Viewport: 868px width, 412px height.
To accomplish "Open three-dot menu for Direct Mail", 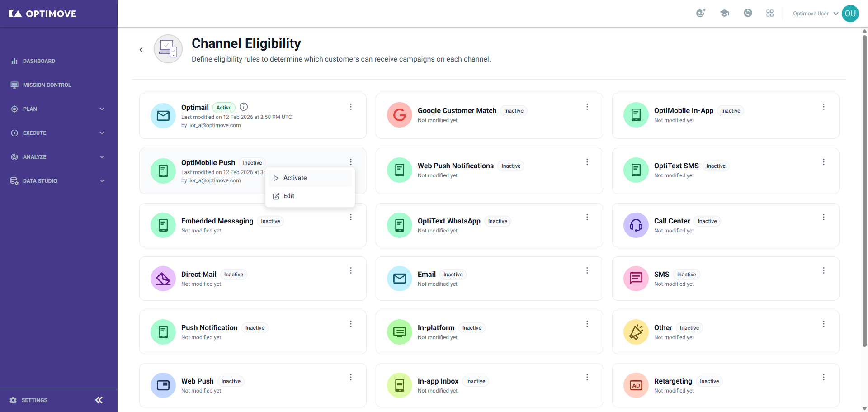I will click(351, 270).
